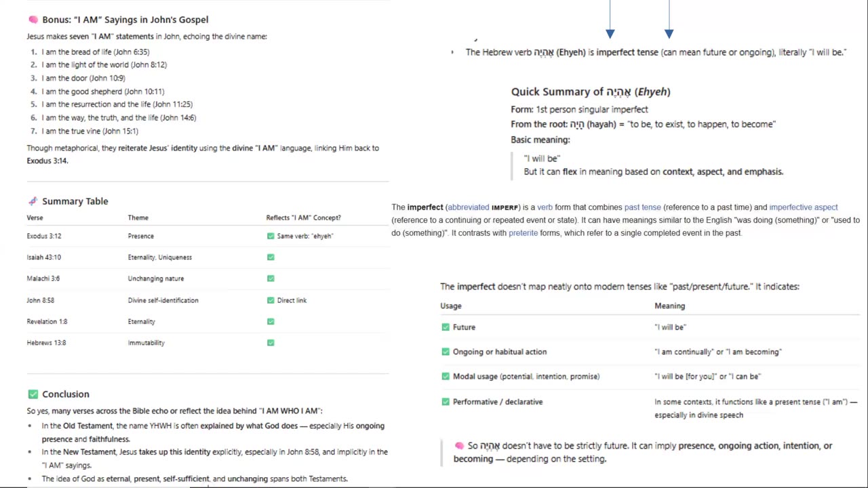Screen dimensions: 868x488
Task: Toggle the check beside Performative / declarative
Action: pyautogui.click(x=446, y=402)
